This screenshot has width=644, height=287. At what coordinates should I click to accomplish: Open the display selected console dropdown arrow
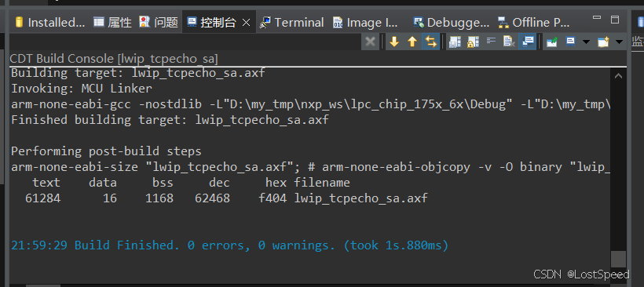586,42
